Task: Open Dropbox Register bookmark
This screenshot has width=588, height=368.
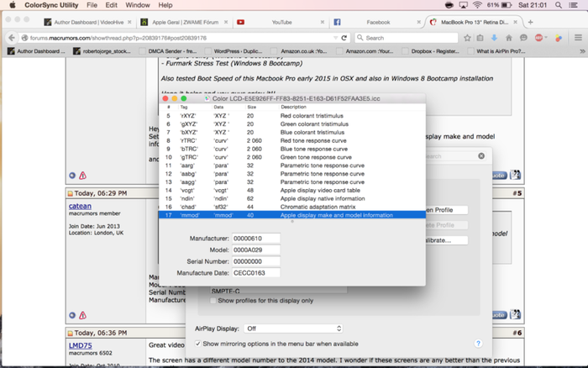Action: tap(431, 51)
